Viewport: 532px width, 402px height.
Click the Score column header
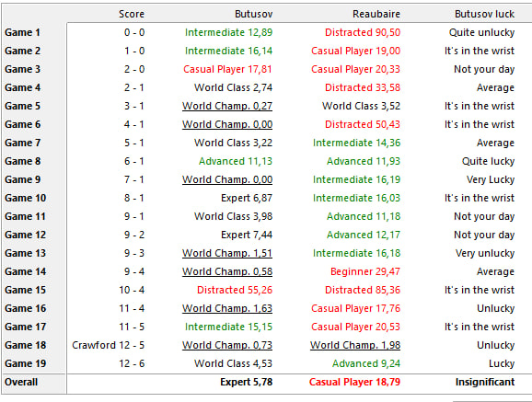[132, 14]
